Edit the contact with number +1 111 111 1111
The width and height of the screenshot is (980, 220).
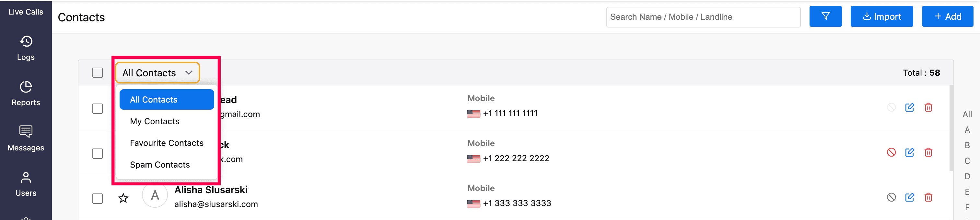click(909, 107)
